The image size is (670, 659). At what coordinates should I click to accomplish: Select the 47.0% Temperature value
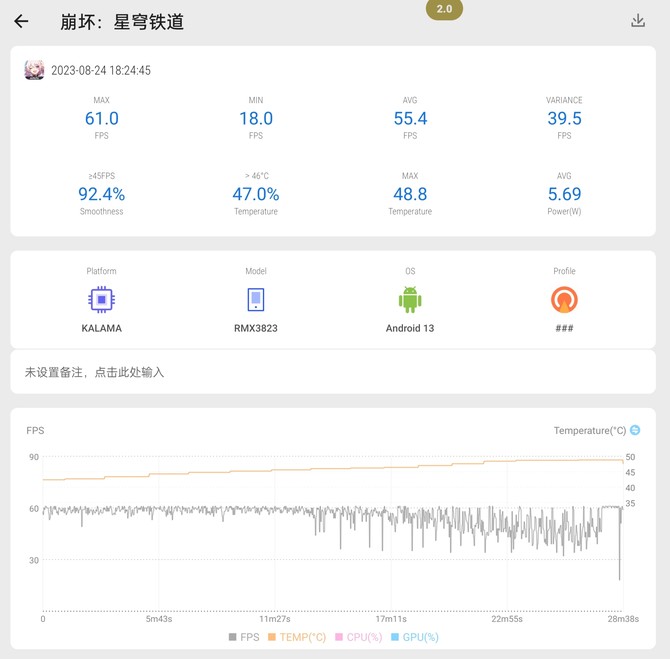pyautogui.click(x=256, y=194)
